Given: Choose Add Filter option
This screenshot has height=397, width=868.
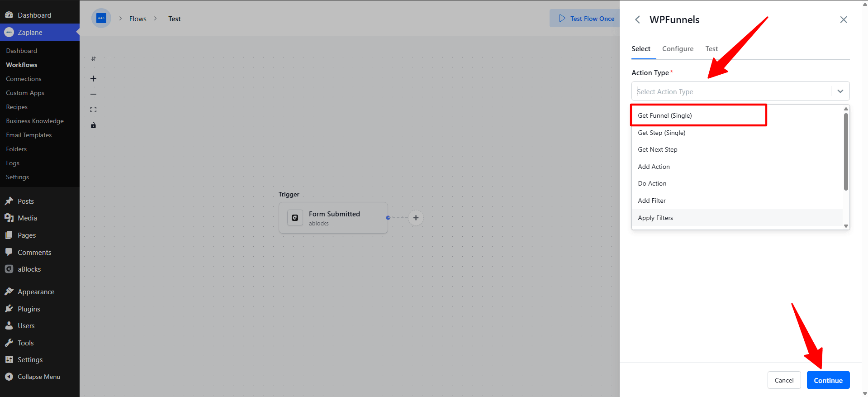Looking at the screenshot, I should click(x=737, y=201).
